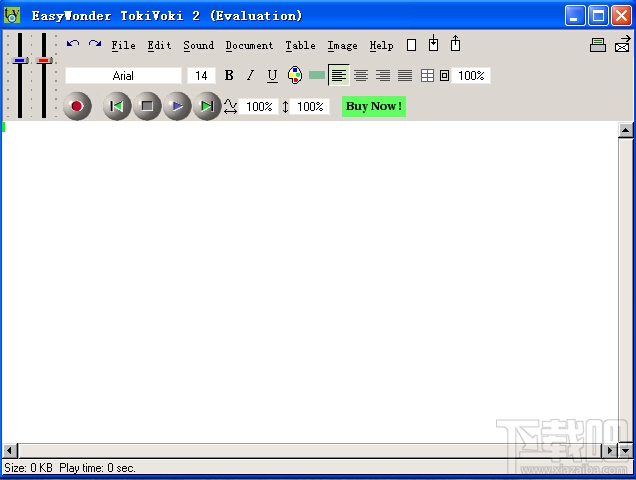This screenshot has width=636, height=480.
Task: Jump to start with the rewind button
Action: [117, 106]
